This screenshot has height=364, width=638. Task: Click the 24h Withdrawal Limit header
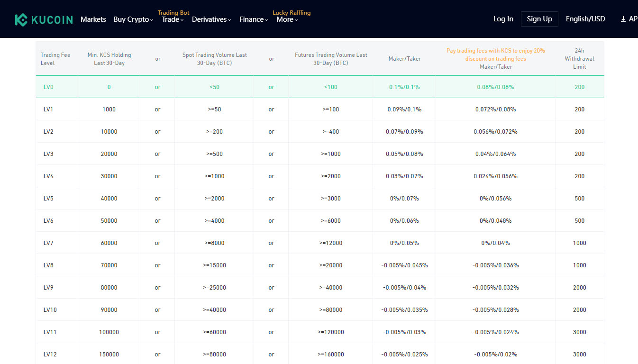coord(579,59)
